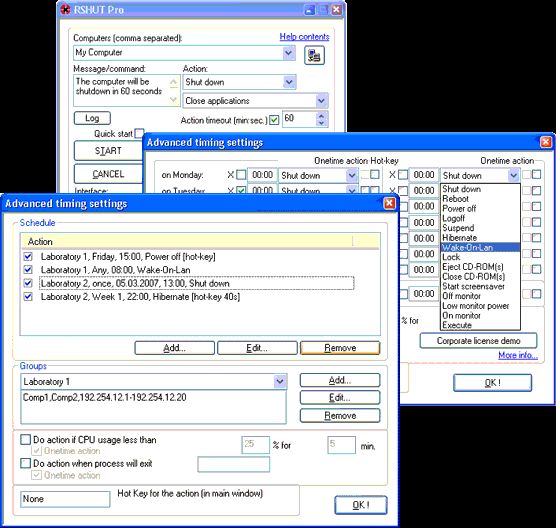
Task: Increase the action timeout with the up arrow
Action: (x=321, y=116)
